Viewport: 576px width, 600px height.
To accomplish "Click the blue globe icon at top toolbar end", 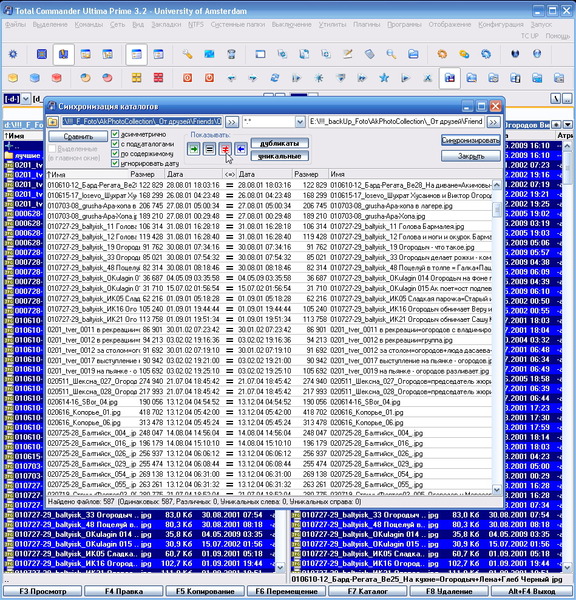I will point(537,54).
